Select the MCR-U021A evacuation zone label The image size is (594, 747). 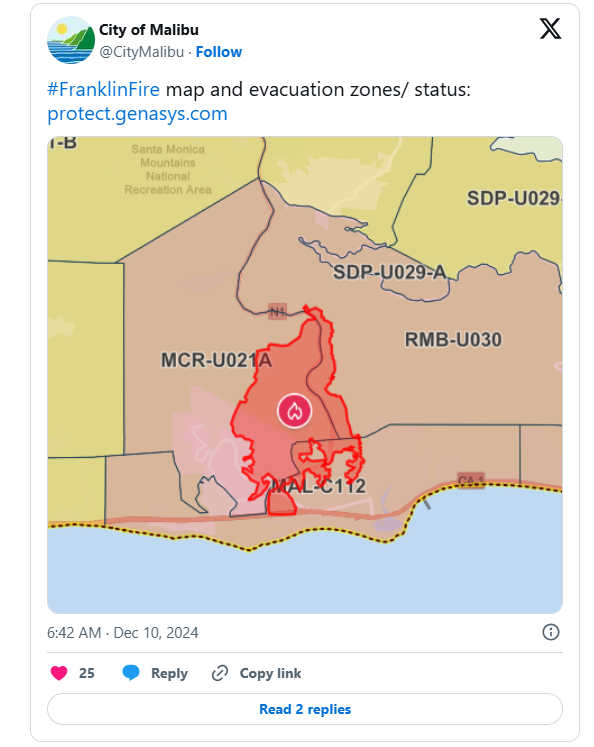(216, 360)
